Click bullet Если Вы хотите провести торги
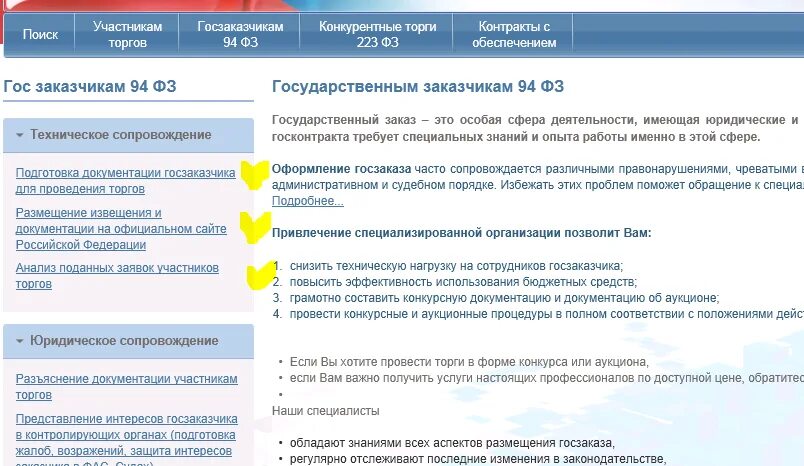This screenshot has width=804, height=466. pyautogui.click(x=469, y=362)
